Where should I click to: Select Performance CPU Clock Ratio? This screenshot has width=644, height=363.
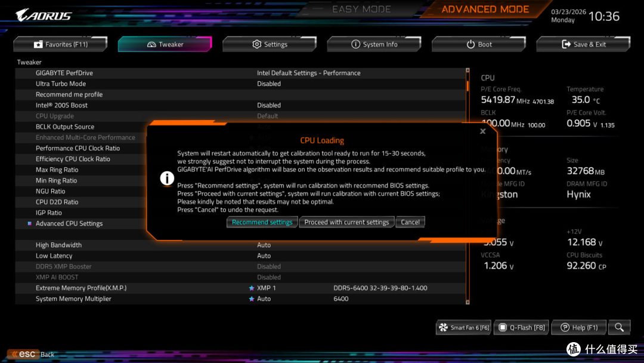click(x=78, y=149)
